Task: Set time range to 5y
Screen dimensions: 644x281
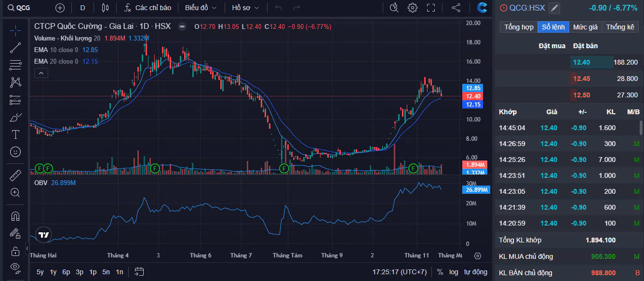Action: [40, 272]
